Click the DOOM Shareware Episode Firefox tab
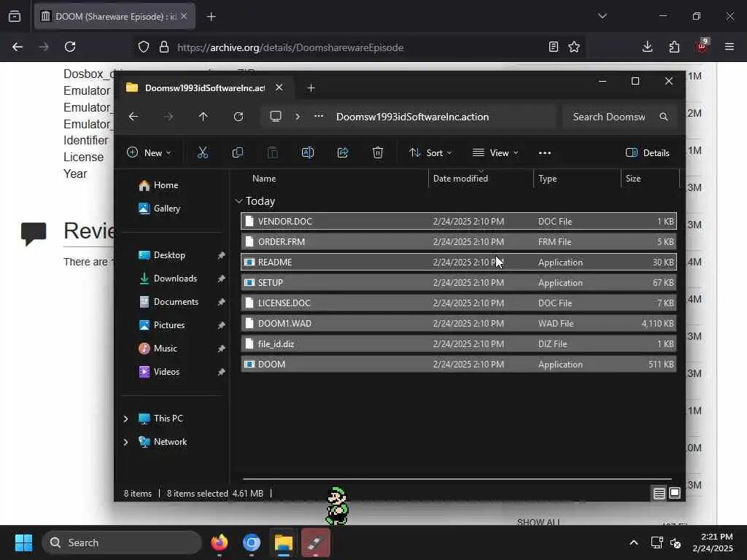The image size is (747, 560). (x=115, y=17)
